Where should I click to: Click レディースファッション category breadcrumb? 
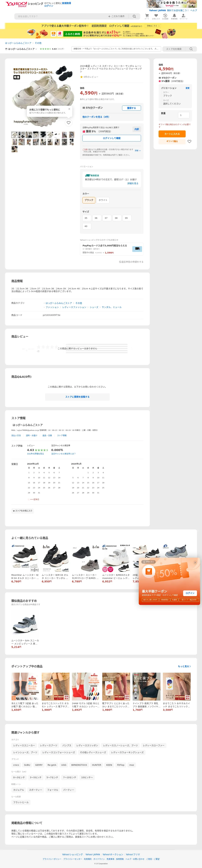pyautogui.click(x=74, y=307)
